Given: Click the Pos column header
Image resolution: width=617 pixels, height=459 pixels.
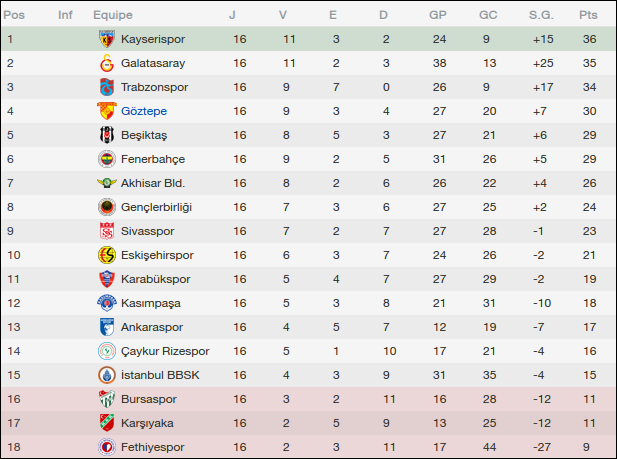Looking at the screenshot, I should [x=15, y=15].
